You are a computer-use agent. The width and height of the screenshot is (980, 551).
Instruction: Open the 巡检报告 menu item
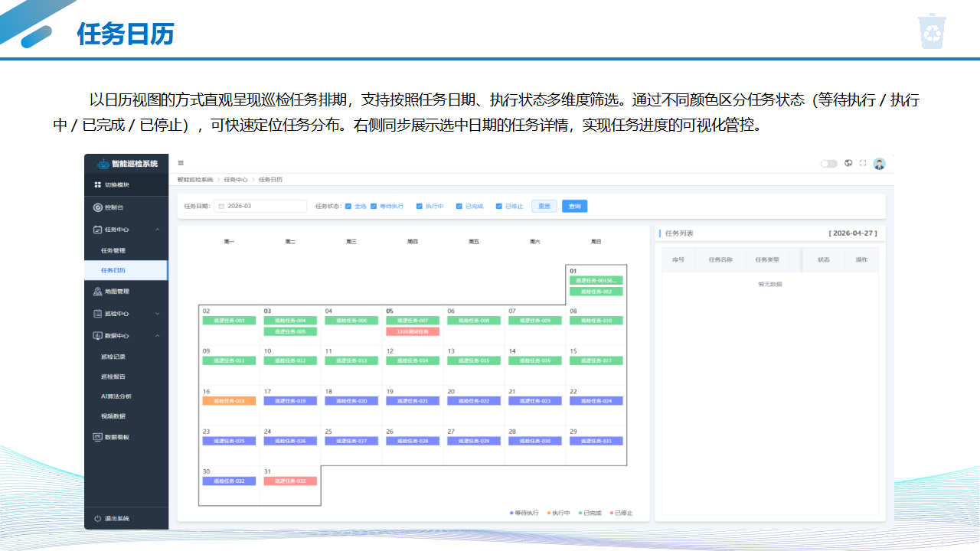click(113, 377)
